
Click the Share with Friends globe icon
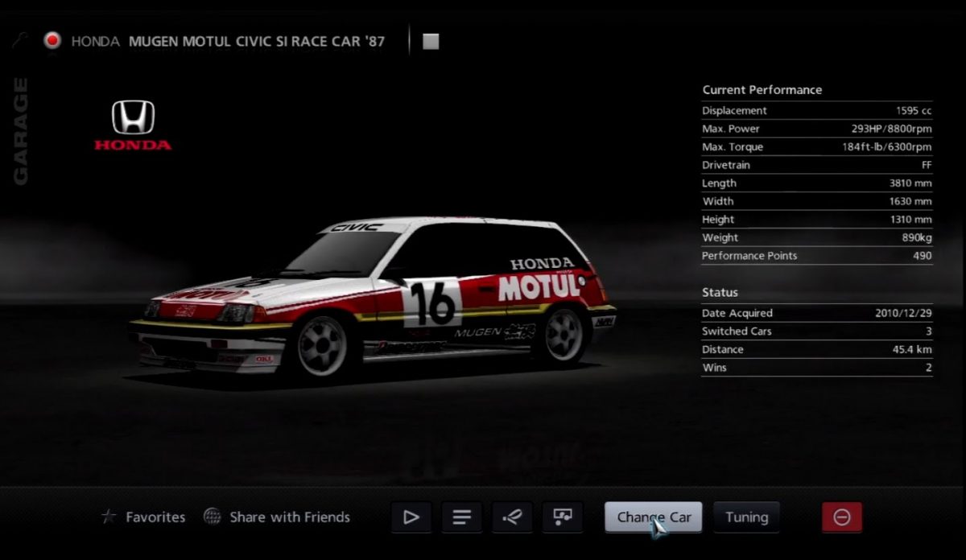pos(212,517)
